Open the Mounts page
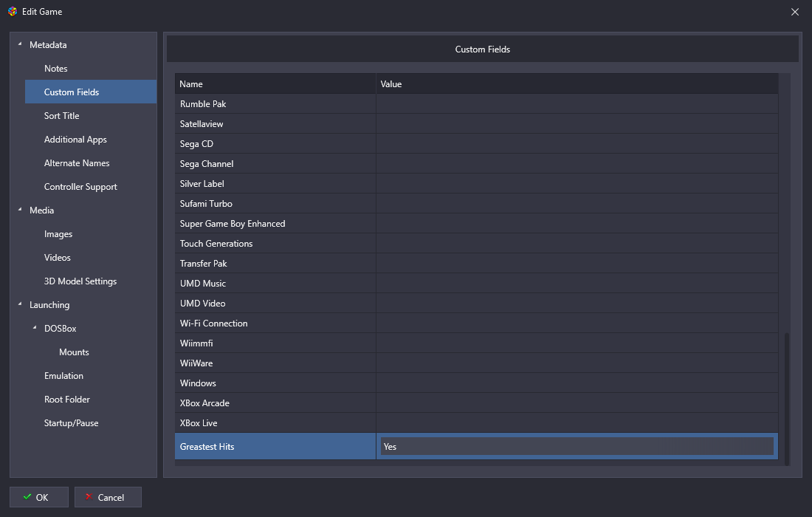Viewport: 812px width, 517px height. click(74, 352)
